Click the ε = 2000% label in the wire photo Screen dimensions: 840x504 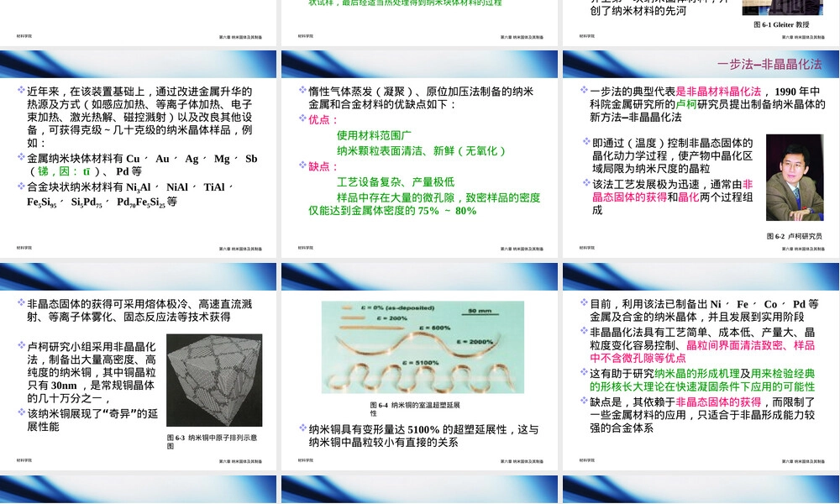coord(475,342)
